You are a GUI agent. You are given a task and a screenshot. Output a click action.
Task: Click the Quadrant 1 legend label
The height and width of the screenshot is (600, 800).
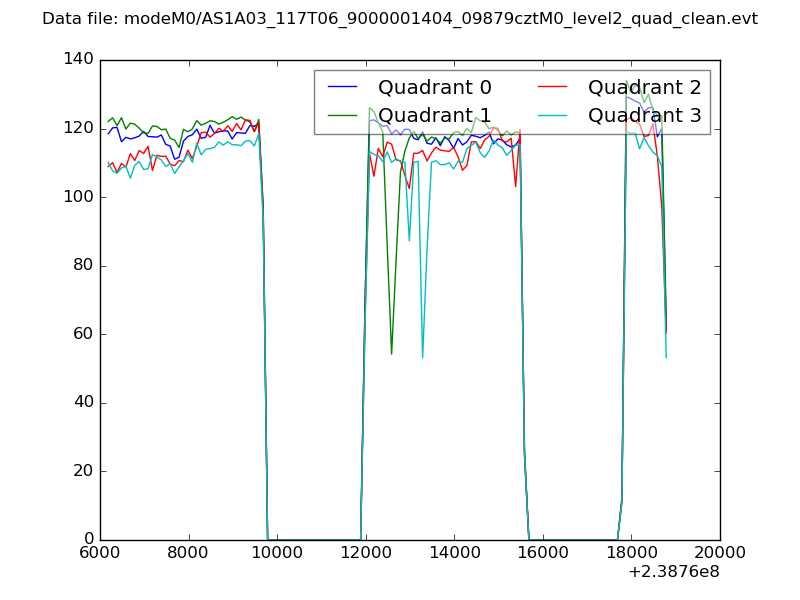point(434,115)
